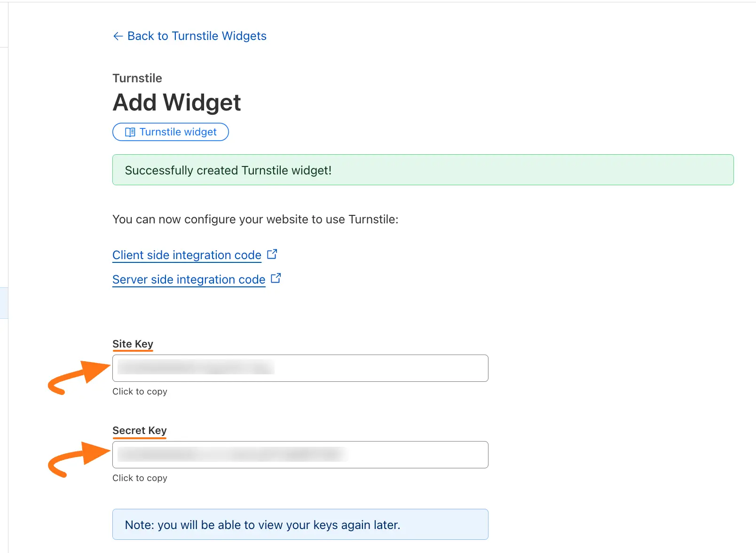The image size is (756, 553).
Task: Click external-link icon beside Client side integration
Action: coord(272,254)
